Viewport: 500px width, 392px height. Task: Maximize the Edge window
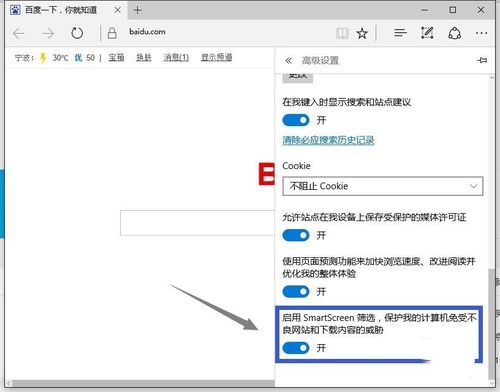click(453, 10)
